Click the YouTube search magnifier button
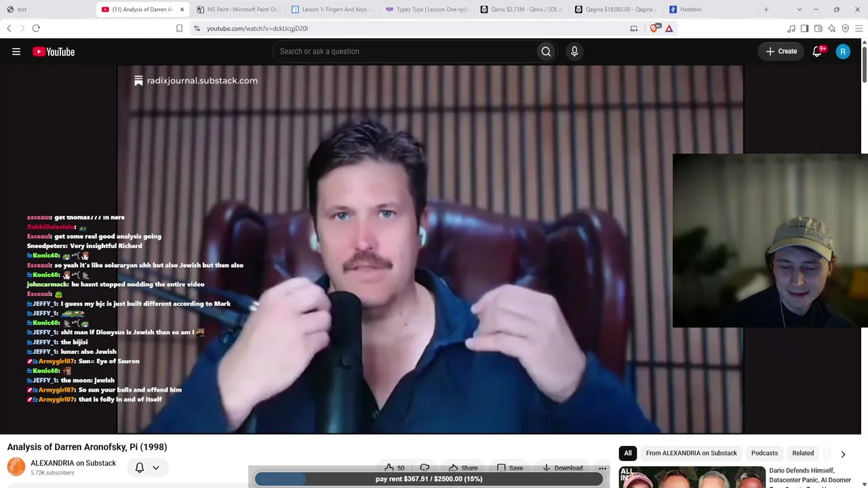Viewport: 868px width, 488px height. [x=546, y=52]
